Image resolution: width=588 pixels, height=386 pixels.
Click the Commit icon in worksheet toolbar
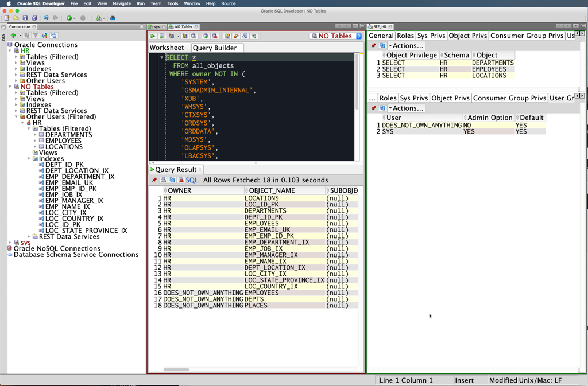(206, 36)
